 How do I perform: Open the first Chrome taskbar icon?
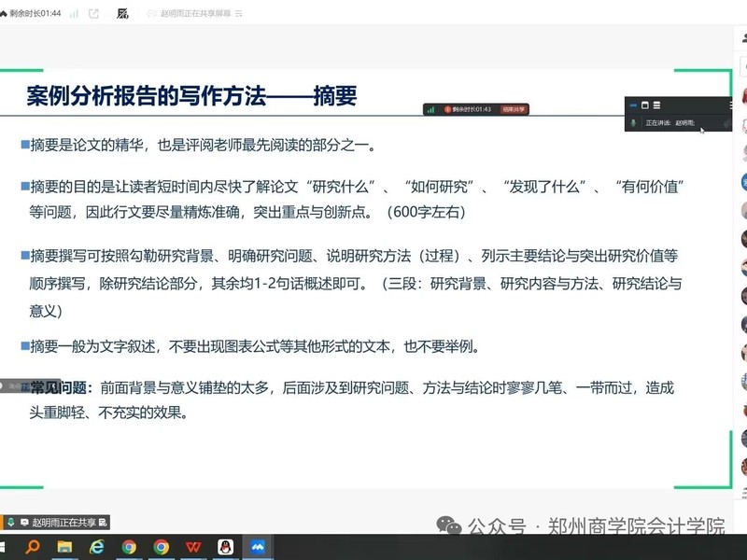pos(129,547)
